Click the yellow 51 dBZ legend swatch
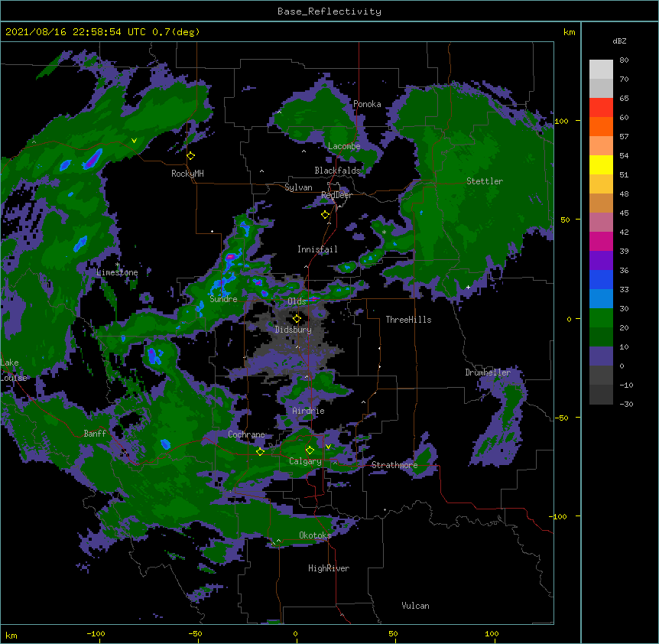The height and width of the screenshot is (644, 659). pos(601,164)
